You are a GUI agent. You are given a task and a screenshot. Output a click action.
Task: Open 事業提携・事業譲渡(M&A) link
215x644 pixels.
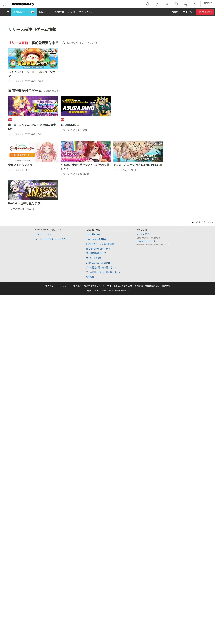[x=147, y=286]
